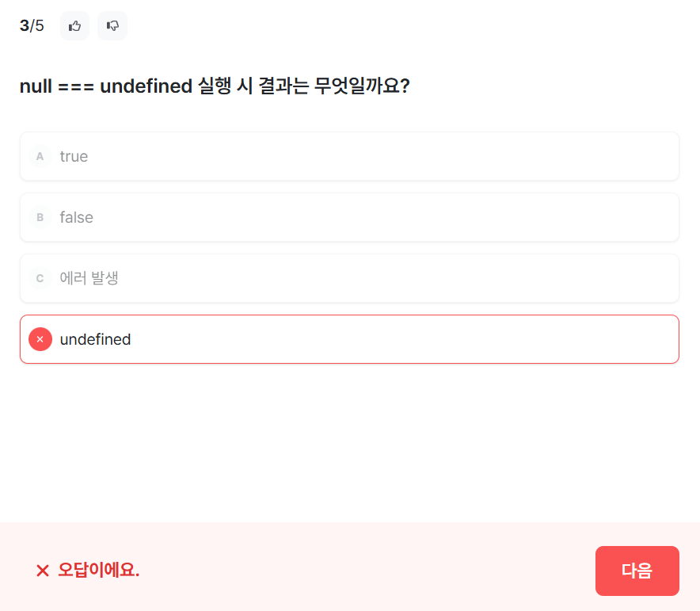Click the word false in option B
The image size is (700, 611).
[76, 217]
